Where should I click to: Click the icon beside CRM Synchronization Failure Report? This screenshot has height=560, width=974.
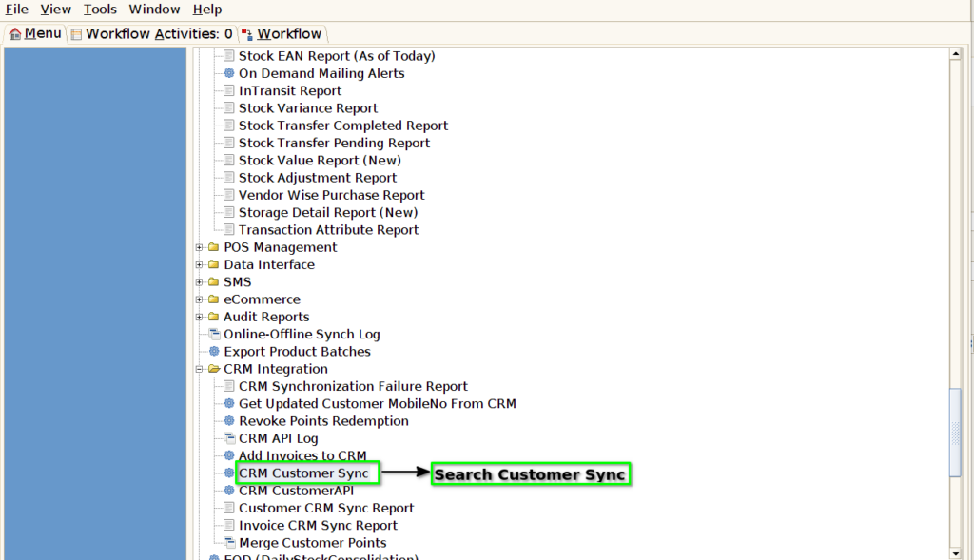pos(228,386)
